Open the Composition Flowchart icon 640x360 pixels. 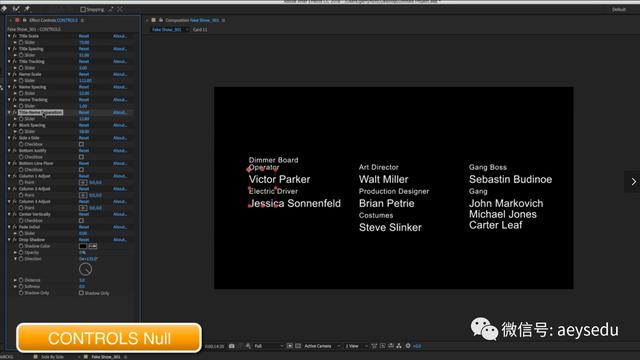399,346
